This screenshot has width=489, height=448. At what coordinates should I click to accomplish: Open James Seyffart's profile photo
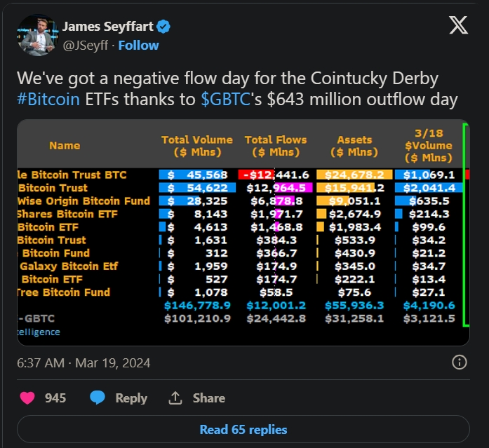[x=38, y=35]
